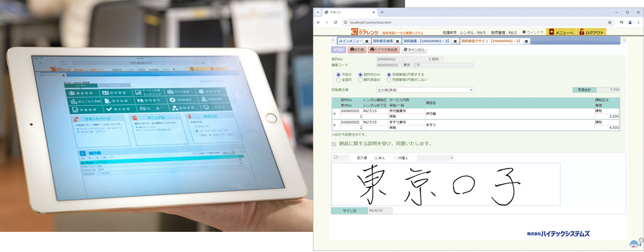Open a new browser tab with plus
The image size is (644, 252).
coord(382,12)
